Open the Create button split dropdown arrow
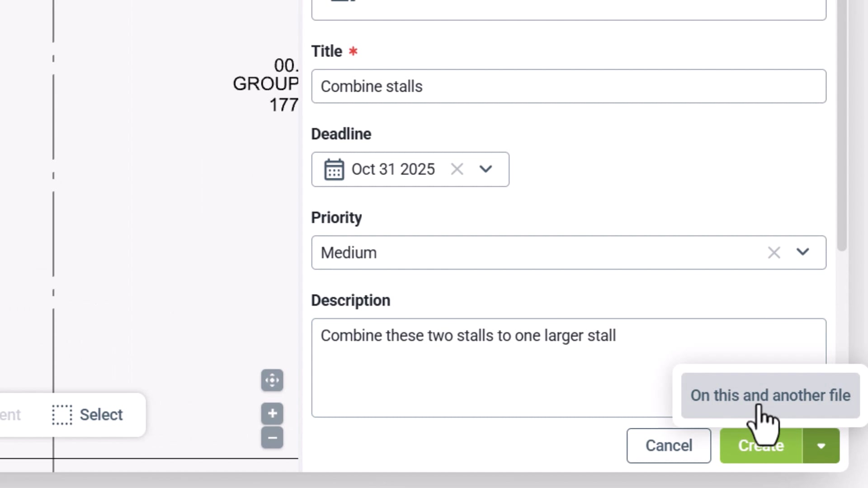 [821, 446]
